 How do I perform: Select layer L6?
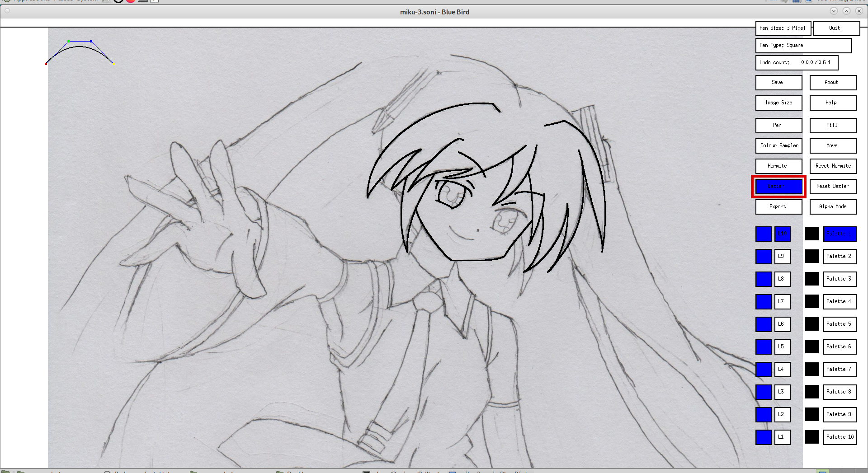[782, 324]
